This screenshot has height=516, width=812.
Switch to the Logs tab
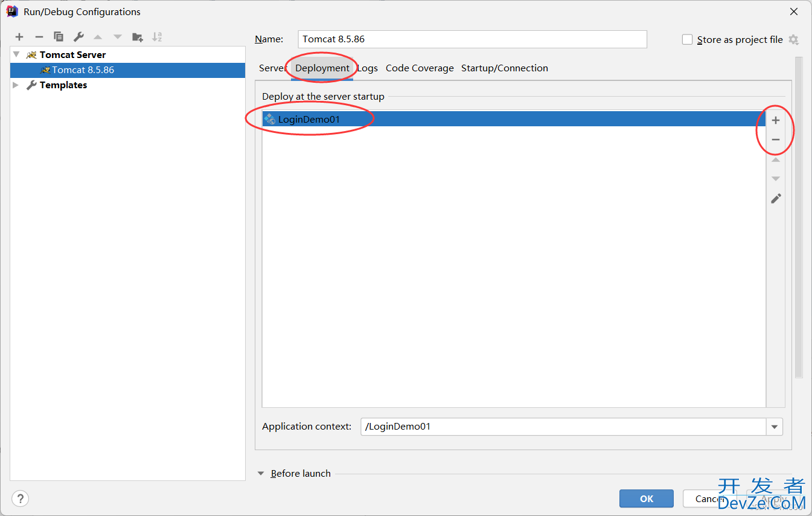tap(367, 68)
